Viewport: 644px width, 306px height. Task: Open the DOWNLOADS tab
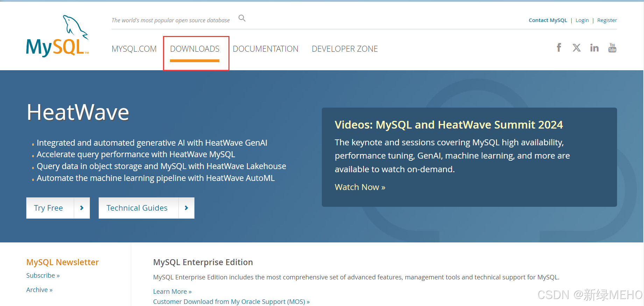click(195, 49)
